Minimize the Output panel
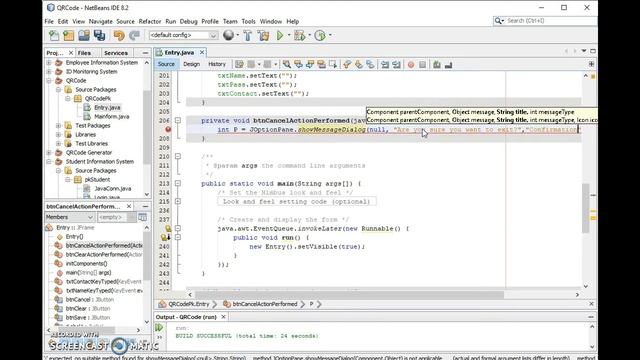 [x=591, y=317]
